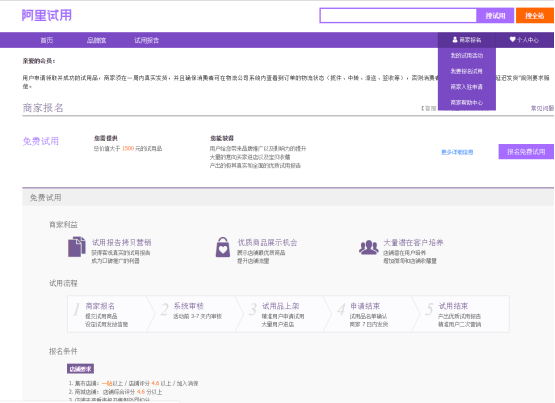The image size is (555, 403).
Task: Focus the search input field
Action: (x=398, y=16)
